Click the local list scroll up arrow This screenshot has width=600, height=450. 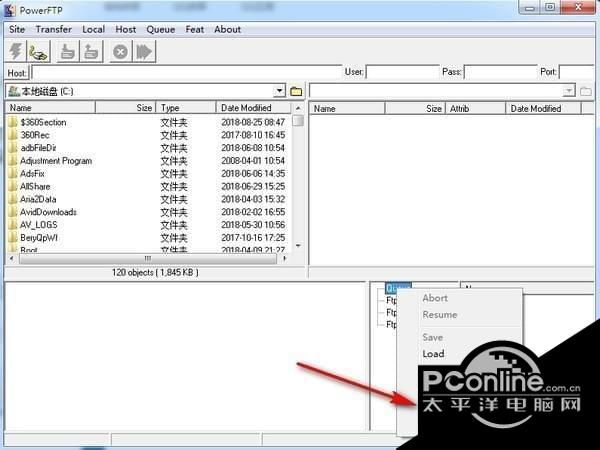coord(298,108)
